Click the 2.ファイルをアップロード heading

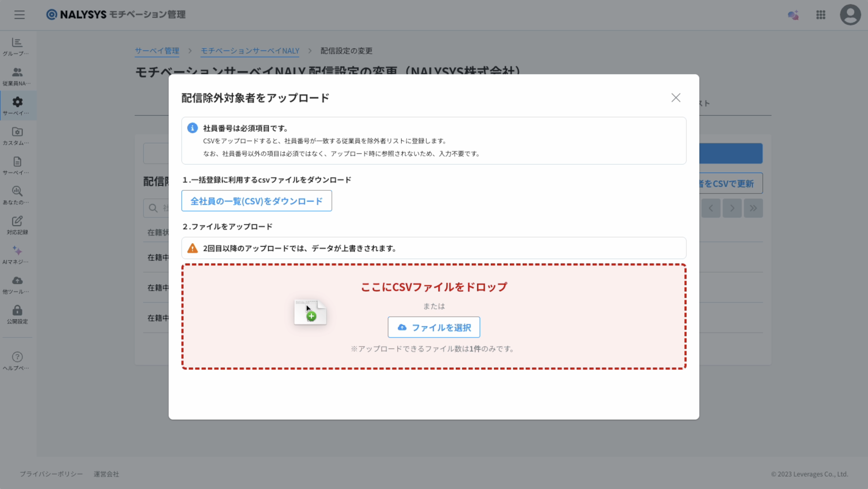[227, 226]
